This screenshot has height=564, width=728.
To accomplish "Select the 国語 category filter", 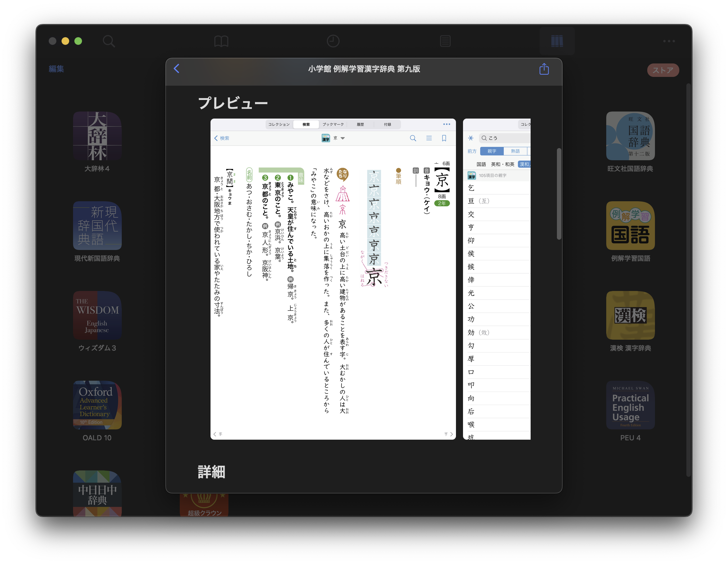I will pos(481,164).
